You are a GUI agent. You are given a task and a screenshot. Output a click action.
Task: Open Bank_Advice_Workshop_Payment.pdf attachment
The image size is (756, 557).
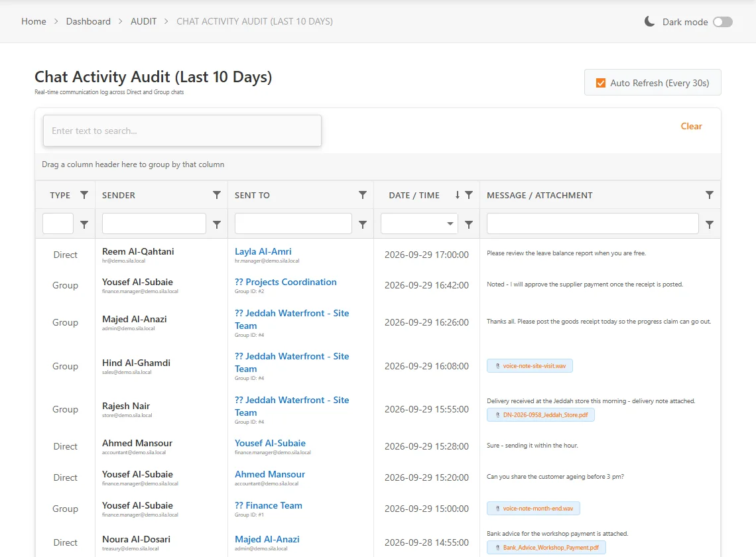tap(546, 547)
